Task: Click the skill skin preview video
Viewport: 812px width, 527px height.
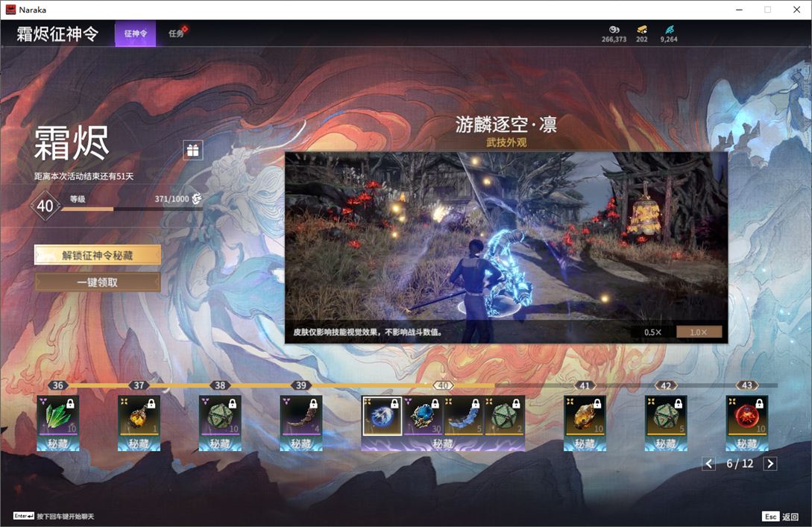Action: click(x=506, y=247)
